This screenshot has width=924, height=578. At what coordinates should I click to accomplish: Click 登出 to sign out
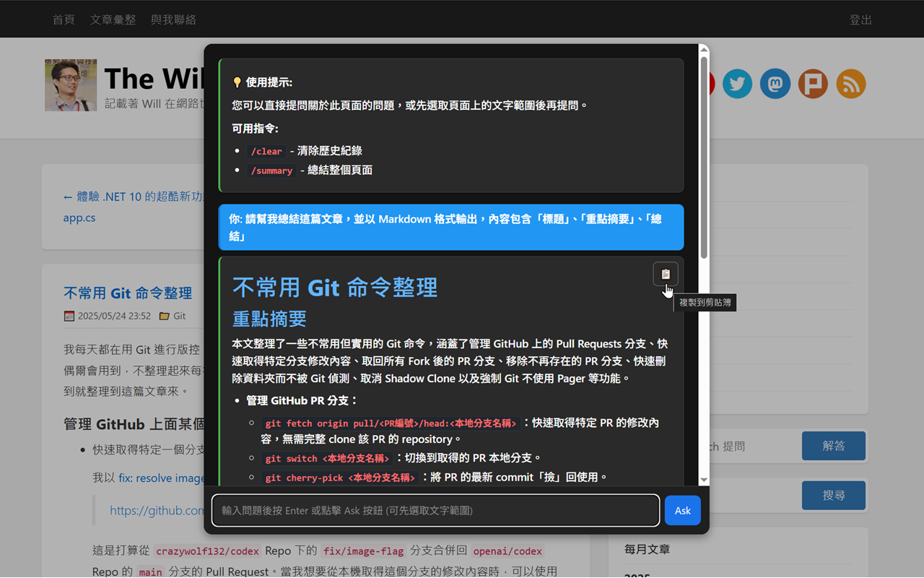(x=860, y=20)
